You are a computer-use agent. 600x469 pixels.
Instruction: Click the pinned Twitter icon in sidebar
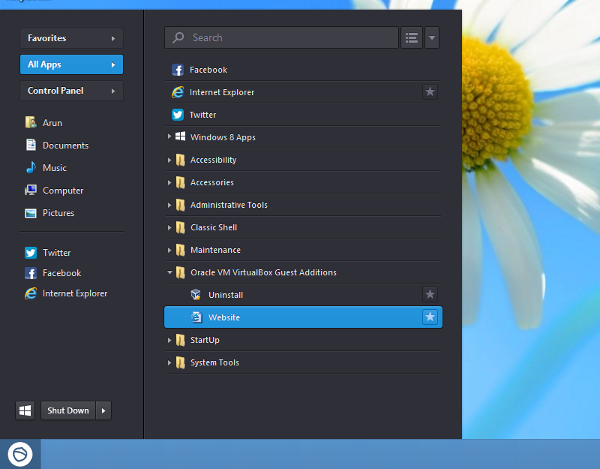pyautogui.click(x=31, y=253)
